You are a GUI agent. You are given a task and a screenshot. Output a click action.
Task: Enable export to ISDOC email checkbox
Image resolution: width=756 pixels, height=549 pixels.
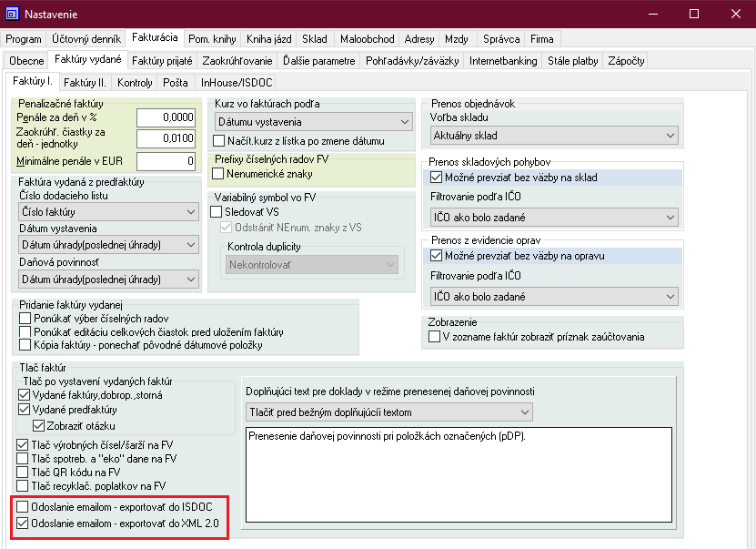click(x=24, y=506)
